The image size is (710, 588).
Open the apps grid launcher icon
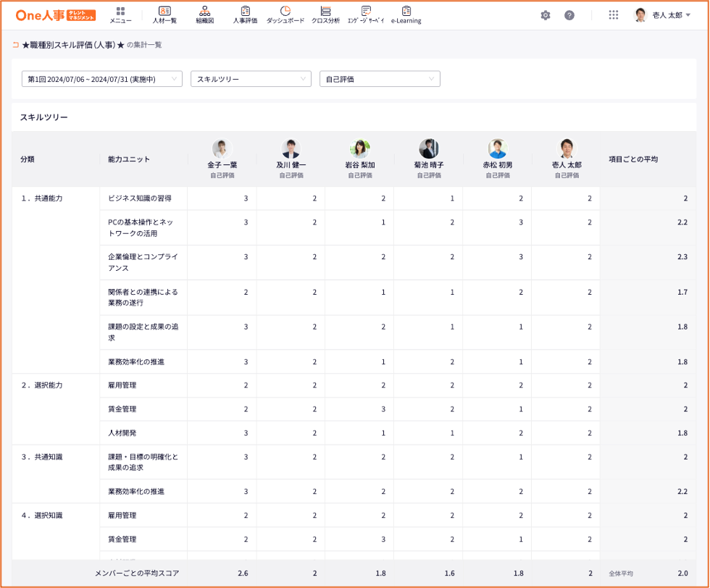click(614, 15)
